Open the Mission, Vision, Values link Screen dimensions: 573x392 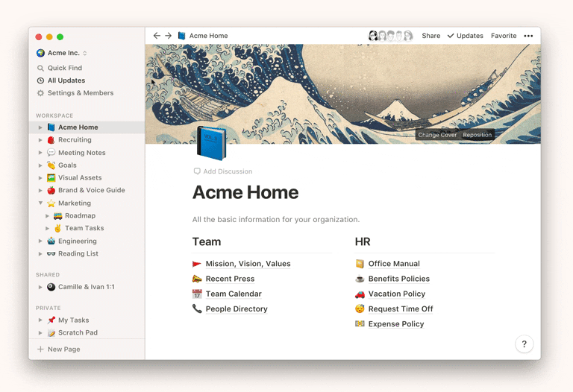[x=248, y=264]
